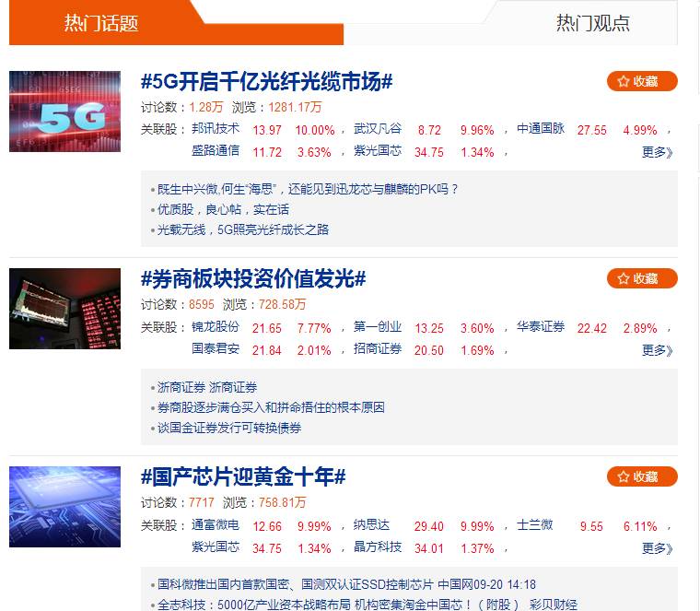Open topic #5G开启千亿光纤光缆市场#
The width and height of the screenshot is (700, 611).
(266, 82)
